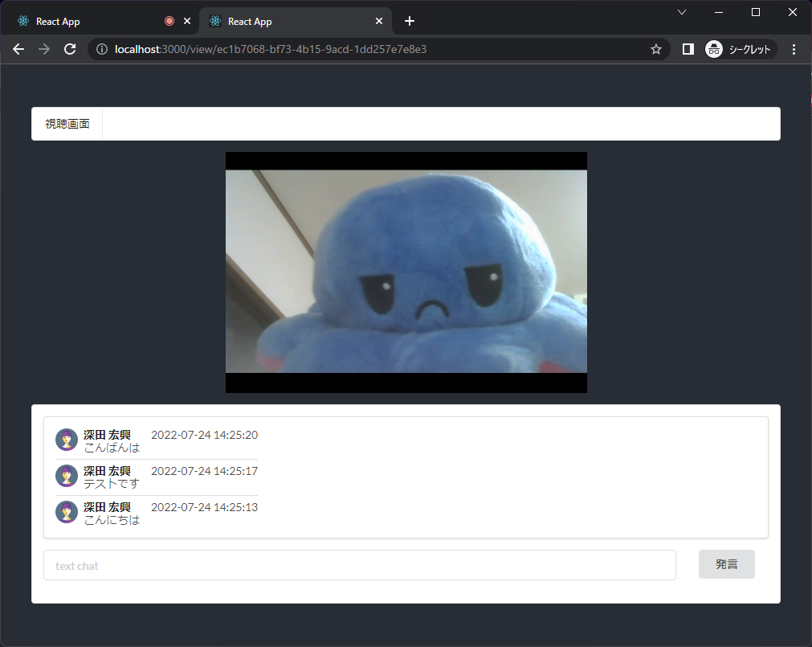Click the React icon on first tab
The image size is (812, 647).
[x=23, y=21]
